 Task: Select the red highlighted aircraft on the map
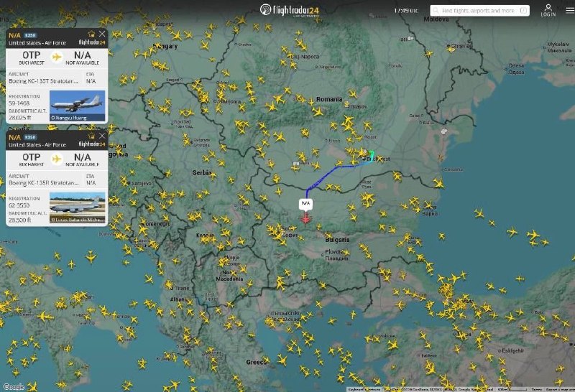[305, 218]
